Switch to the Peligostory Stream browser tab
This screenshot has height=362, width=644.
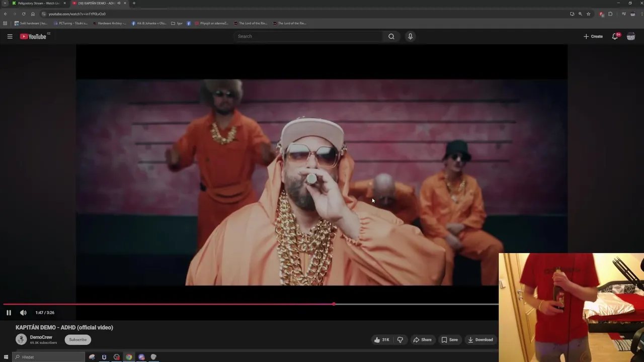(x=39, y=4)
